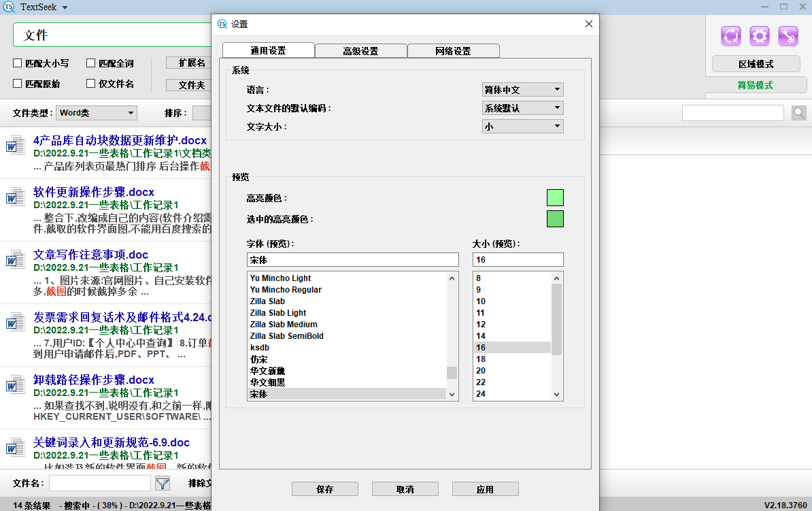The height and width of the screenshot is (511, 812).
Task: Open the 文件类型 dropdown set to Word类
Action: 97,113
